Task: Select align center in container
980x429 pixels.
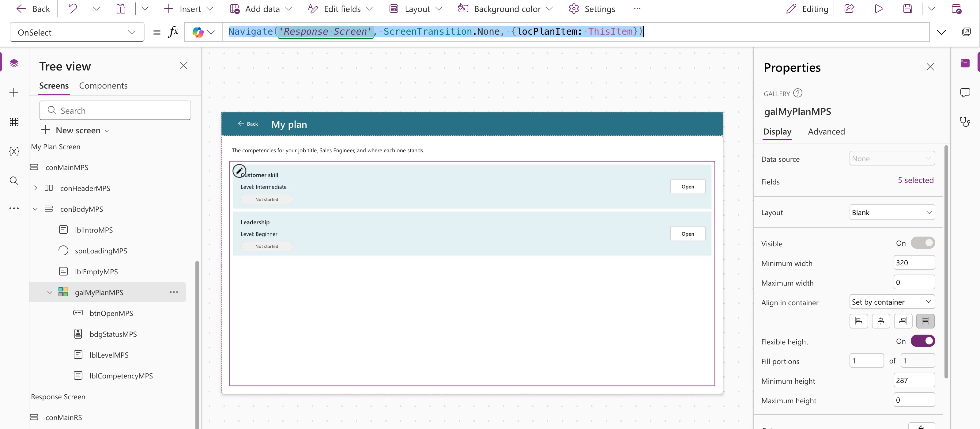Action: pos(881,321)
